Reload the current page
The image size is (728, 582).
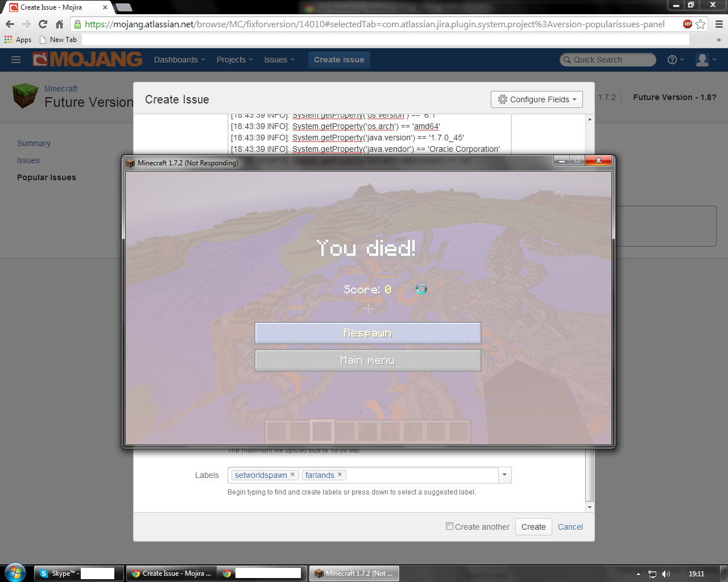point(43,24)
